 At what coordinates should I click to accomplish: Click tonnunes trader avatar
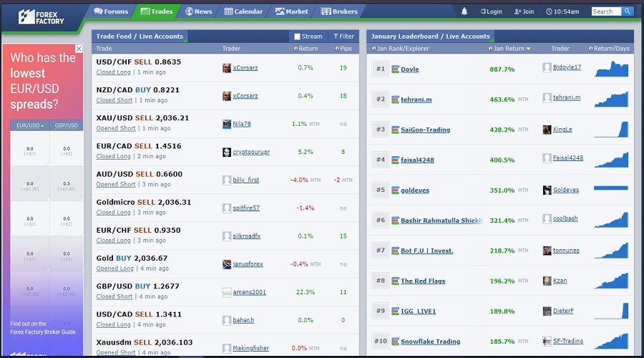coord(547,251)
